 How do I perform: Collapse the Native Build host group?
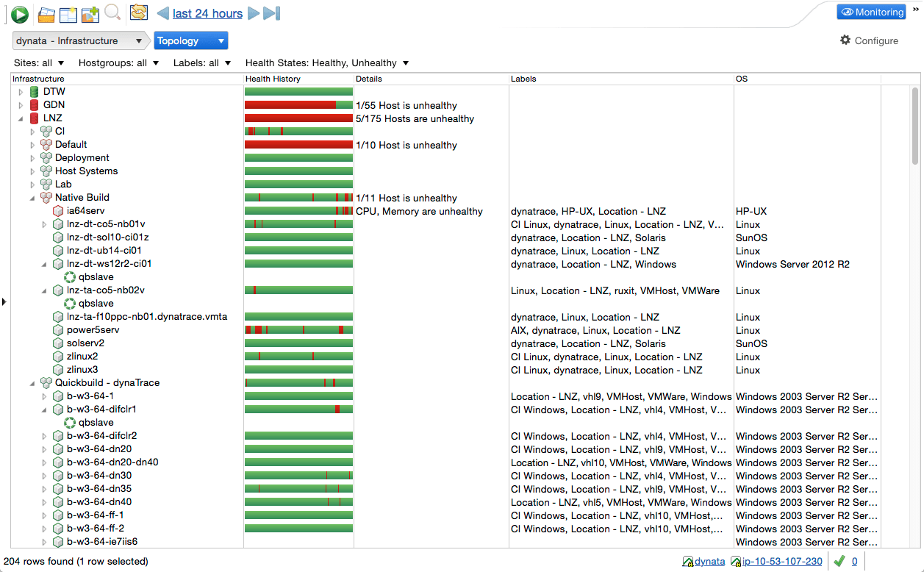(x=32, y=198)
